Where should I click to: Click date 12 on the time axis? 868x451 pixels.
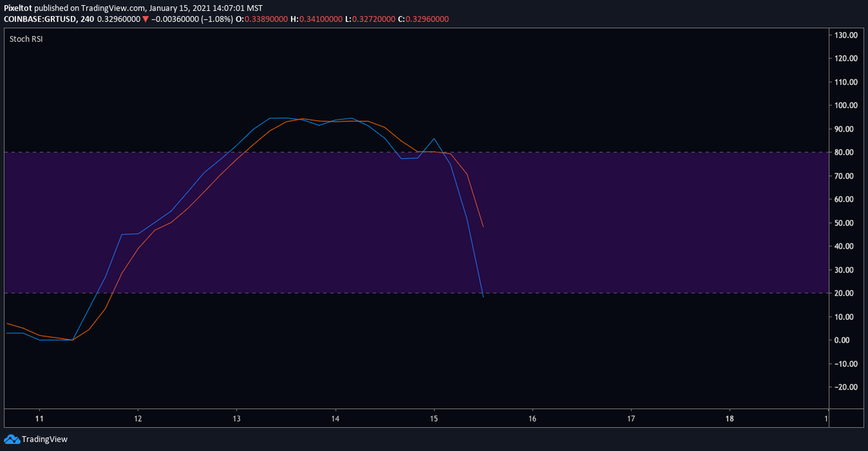(137, 418)
